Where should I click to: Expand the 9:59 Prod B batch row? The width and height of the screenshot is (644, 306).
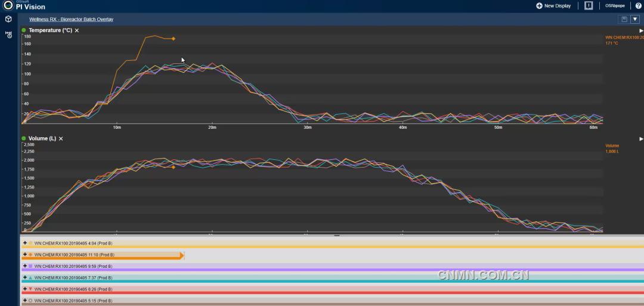(24, 266)
